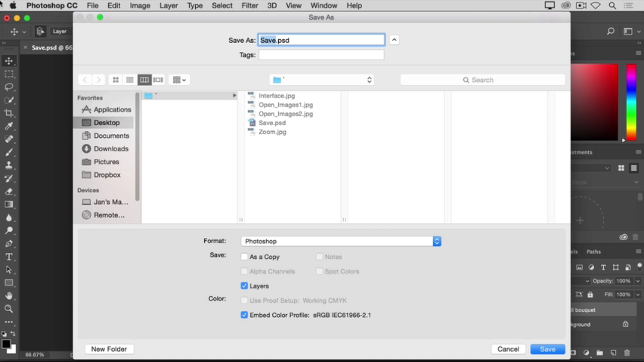
Task: Select the Lasso tool
Action: point(9,87)
